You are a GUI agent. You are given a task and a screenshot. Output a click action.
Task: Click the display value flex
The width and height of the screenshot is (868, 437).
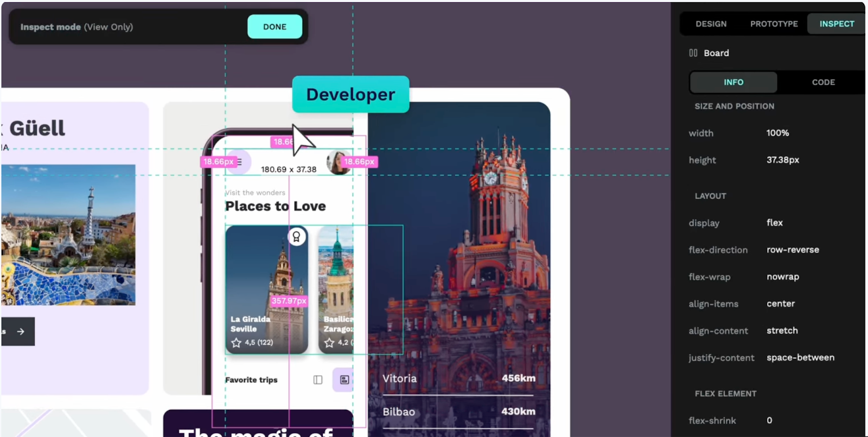[x=775, y=223]
